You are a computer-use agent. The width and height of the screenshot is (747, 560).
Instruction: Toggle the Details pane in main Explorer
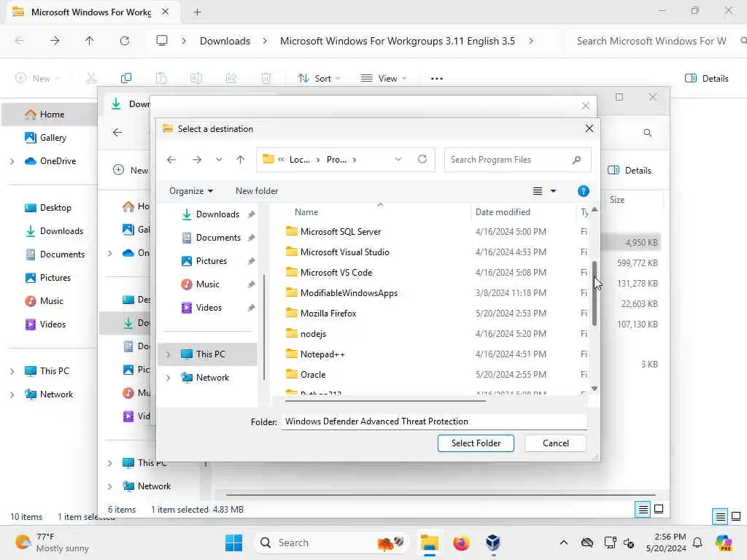706,79
